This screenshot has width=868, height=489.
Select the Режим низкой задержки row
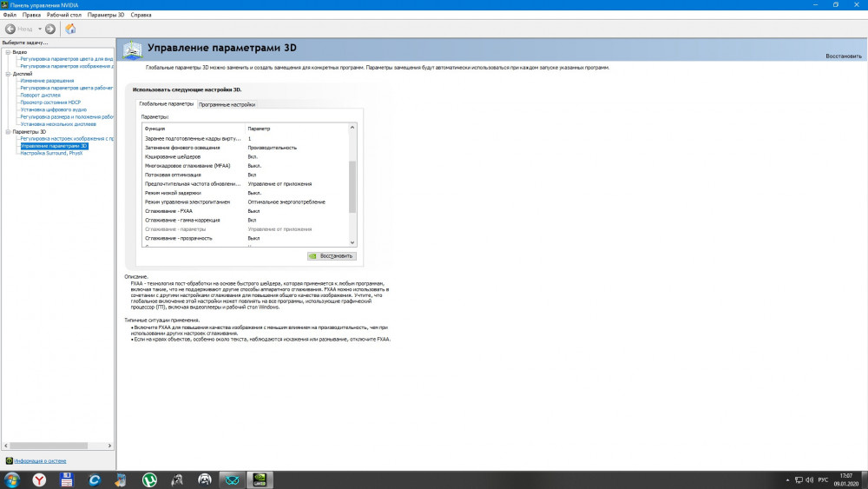[x=246, y=193]
